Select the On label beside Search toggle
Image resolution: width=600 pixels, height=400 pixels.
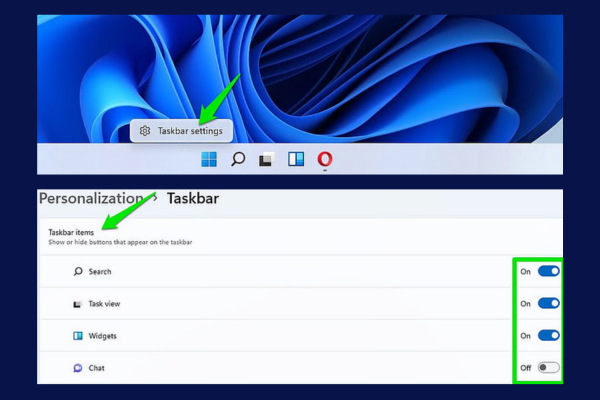(525, 271)
